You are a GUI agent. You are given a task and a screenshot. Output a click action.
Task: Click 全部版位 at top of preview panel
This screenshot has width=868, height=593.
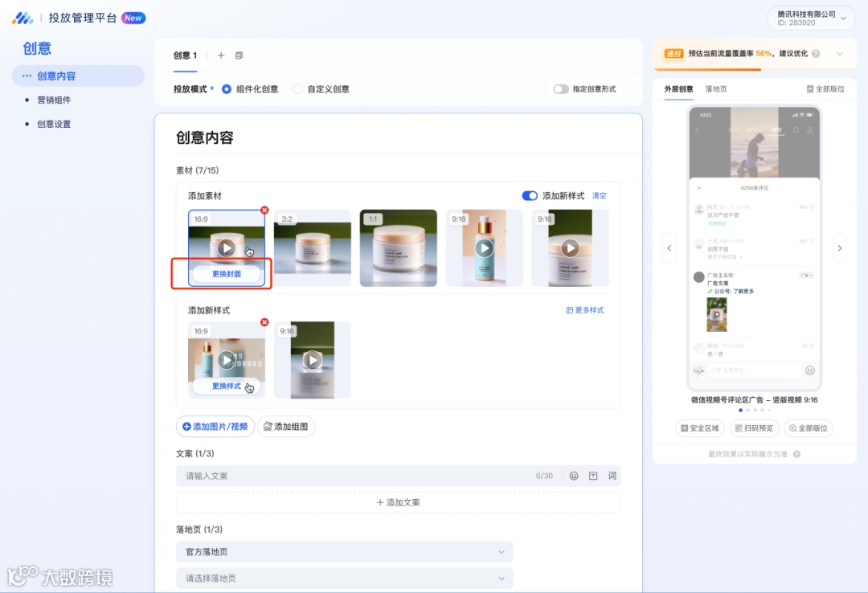click(825, 89)
